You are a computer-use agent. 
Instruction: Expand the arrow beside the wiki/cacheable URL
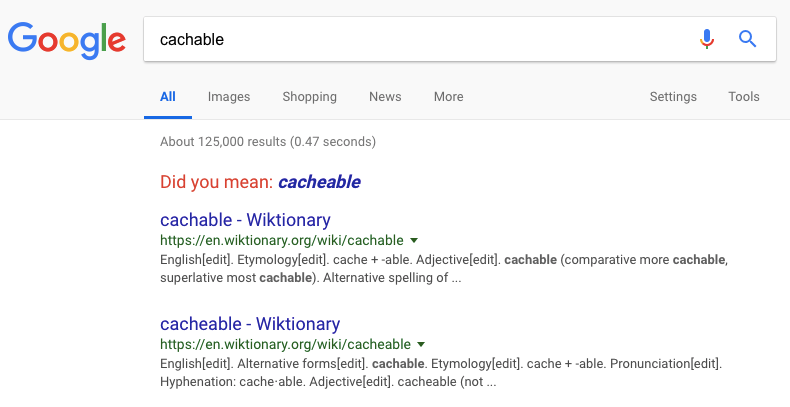(x=421, y=345)
